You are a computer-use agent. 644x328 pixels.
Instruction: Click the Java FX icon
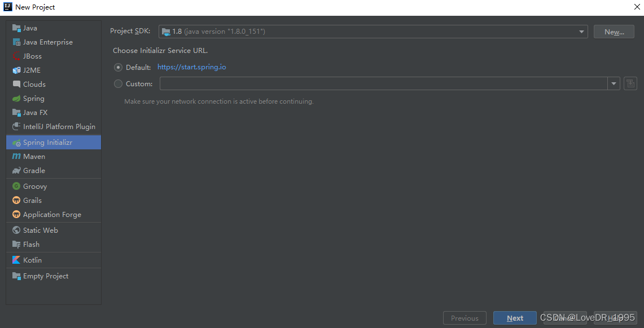[16, 112]
